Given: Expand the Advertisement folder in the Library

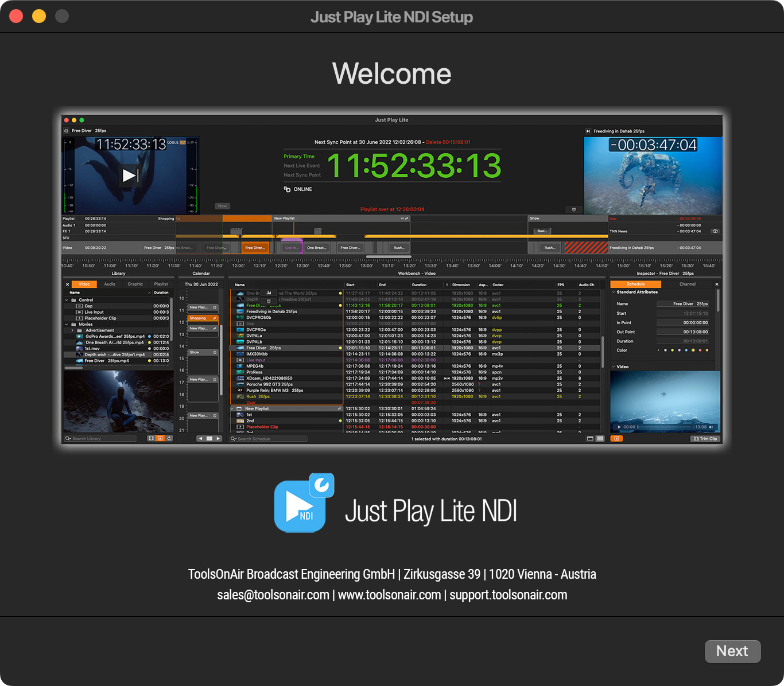Looking at the screenshot, I should 72,330.
